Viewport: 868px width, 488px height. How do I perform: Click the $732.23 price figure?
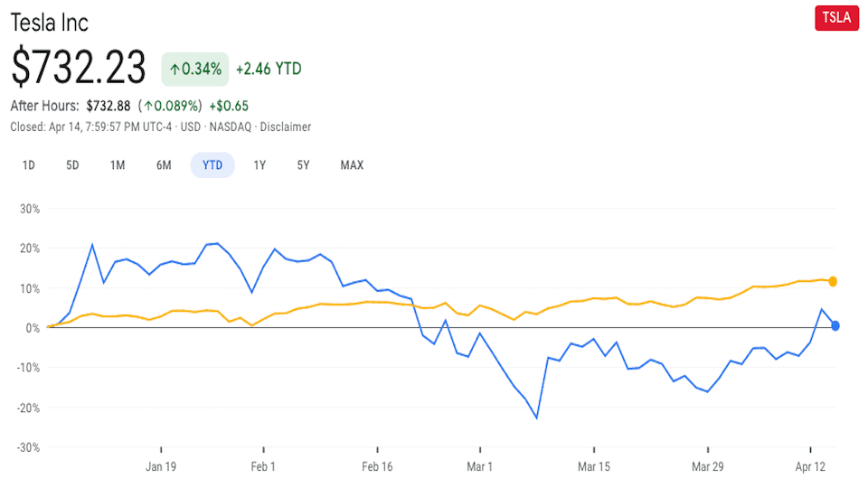pyautogui.click(x=79, y=68)
